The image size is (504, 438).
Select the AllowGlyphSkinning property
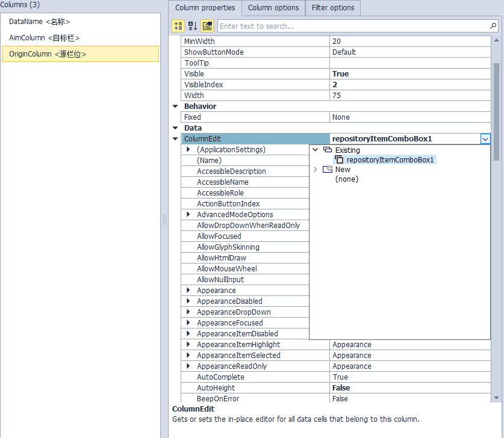pyautogui.click(x=245, y=247)
